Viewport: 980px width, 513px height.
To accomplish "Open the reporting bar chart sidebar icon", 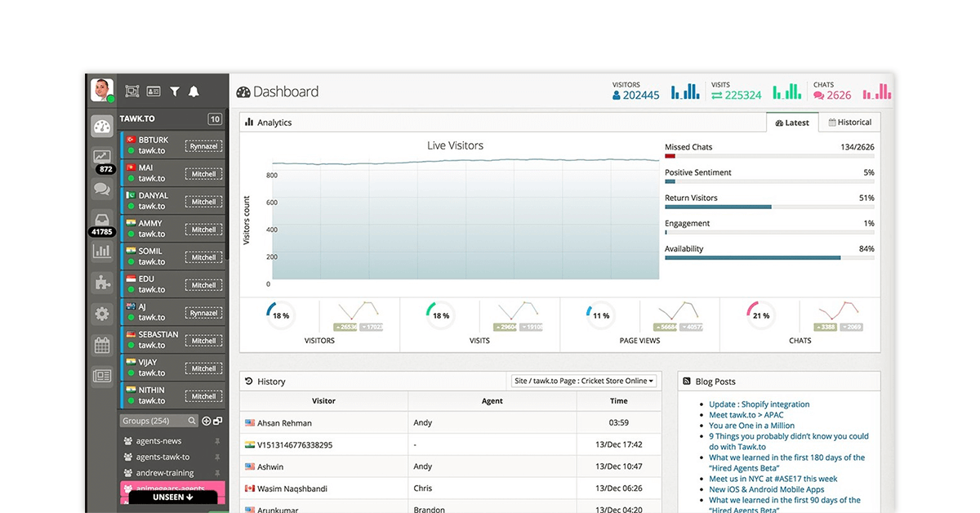I will (x=102, y=251).
